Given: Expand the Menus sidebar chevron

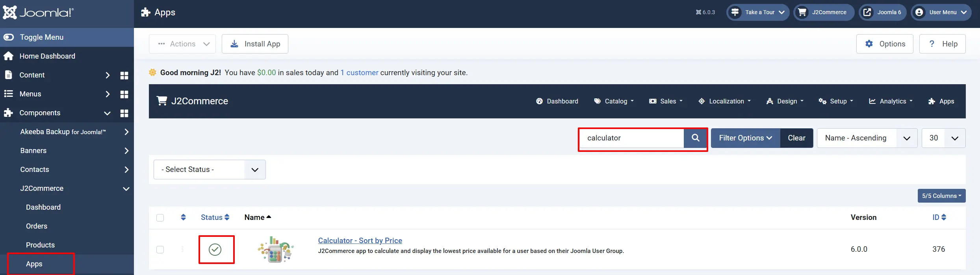Looking at the screenshot, I should click(108, 94).
